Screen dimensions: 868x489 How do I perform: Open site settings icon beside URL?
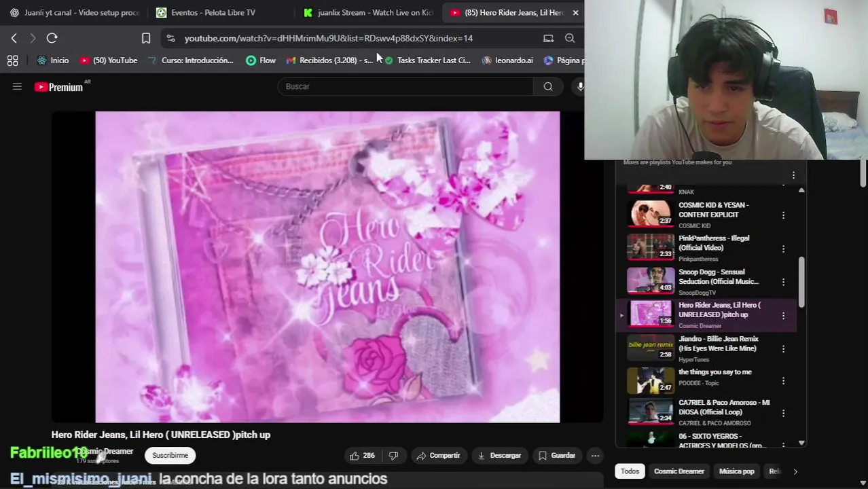[170, 39]
